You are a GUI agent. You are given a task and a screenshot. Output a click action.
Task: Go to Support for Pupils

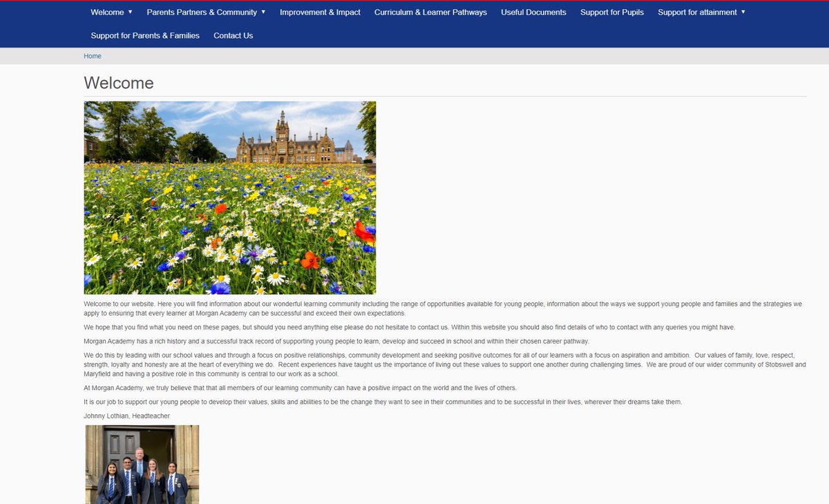[x=612, y=12]
